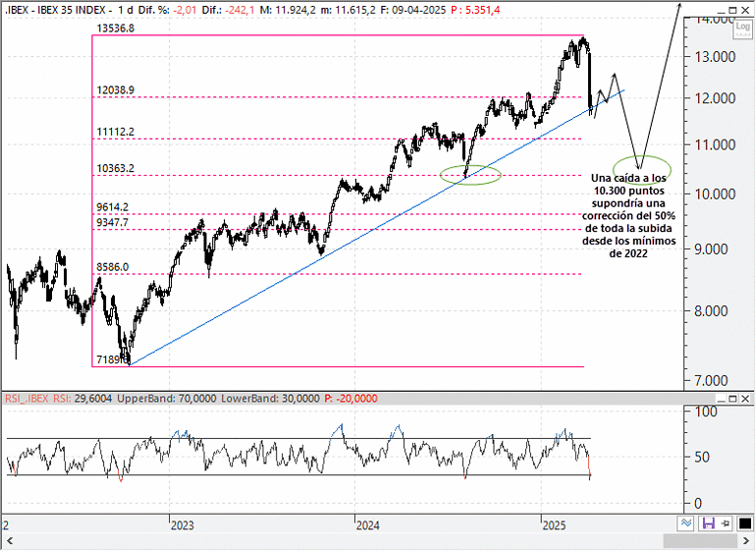This screenshot has width=756, height=551.
Task: Click the horizontal scrollbar right arrow
Action: click(x=745, y=540)
